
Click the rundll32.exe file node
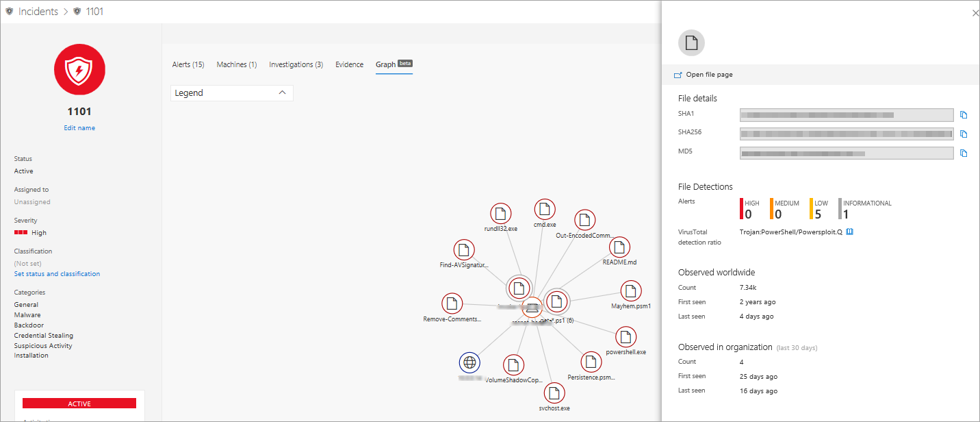tap(501, 213)
